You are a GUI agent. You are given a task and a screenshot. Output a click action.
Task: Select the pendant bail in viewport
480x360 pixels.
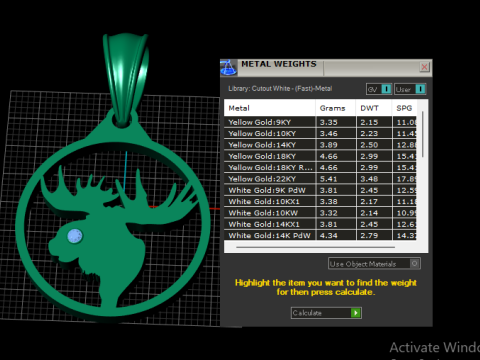(x=126, y=78)
